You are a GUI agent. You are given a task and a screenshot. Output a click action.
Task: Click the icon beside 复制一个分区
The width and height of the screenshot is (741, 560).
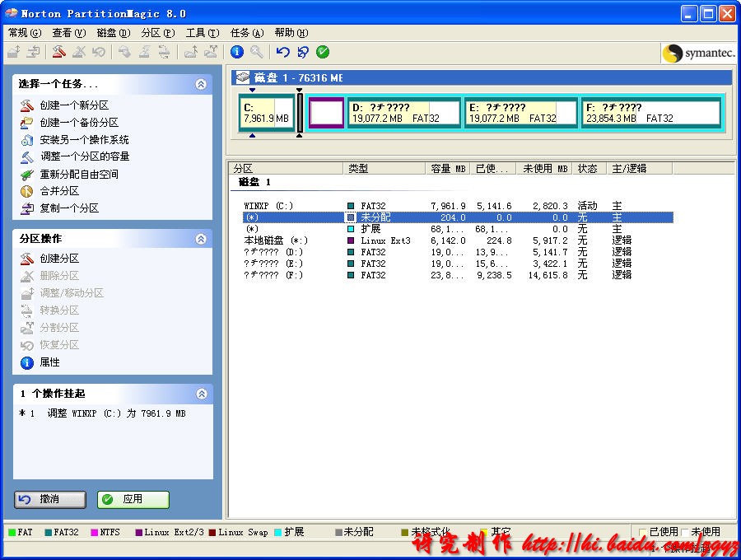point(27,208)
